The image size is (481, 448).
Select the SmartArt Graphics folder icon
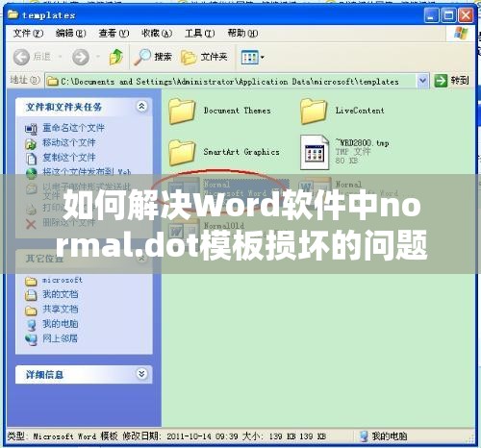click(182, 152)
